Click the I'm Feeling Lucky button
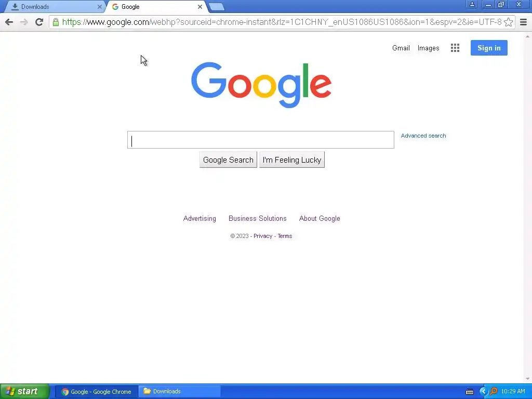 point(292,160)
